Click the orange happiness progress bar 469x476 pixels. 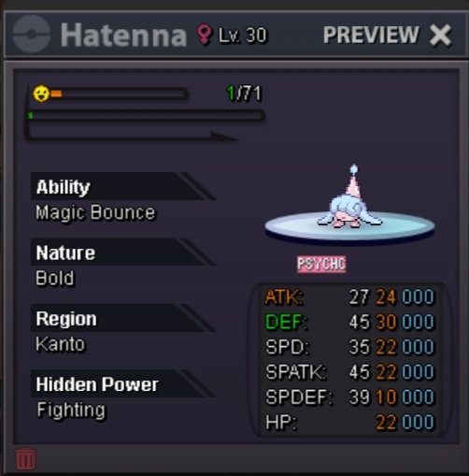pyautogui.click(x=119, y=94)
